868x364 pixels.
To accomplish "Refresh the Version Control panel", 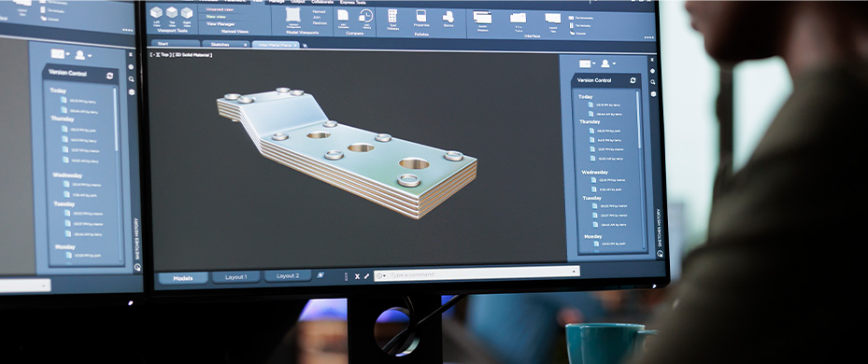I will (x=633, y=80).
